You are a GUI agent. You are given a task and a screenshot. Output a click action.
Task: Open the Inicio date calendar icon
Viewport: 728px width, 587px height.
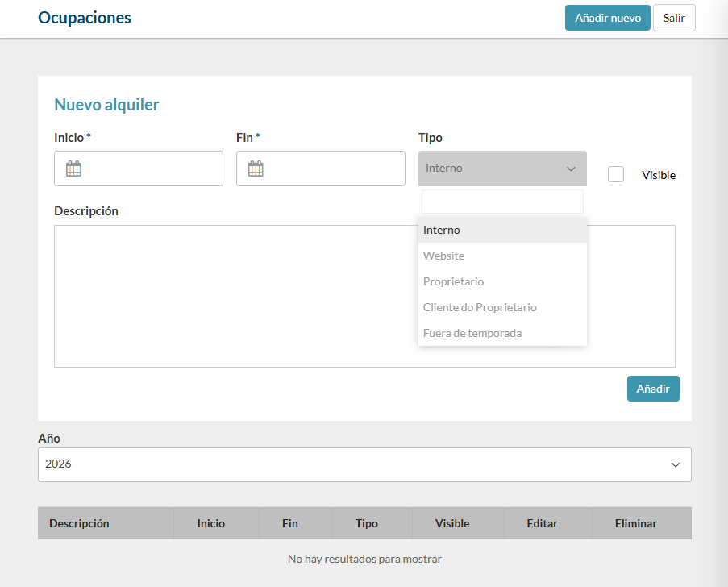pos(73,169)
